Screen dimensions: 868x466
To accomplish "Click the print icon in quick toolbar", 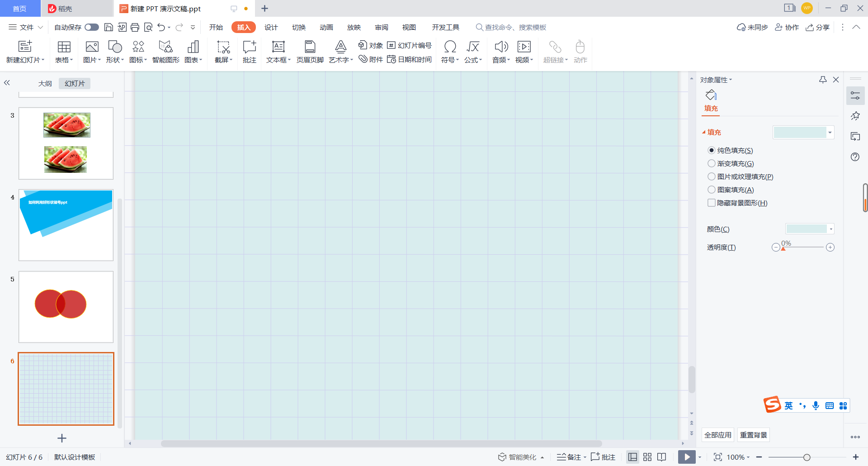I will click(135, 27).
